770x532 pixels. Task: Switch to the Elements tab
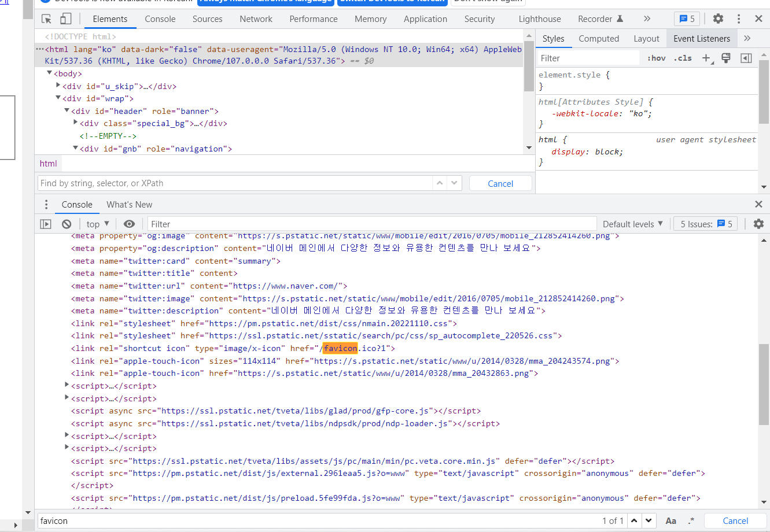(110, 19)
